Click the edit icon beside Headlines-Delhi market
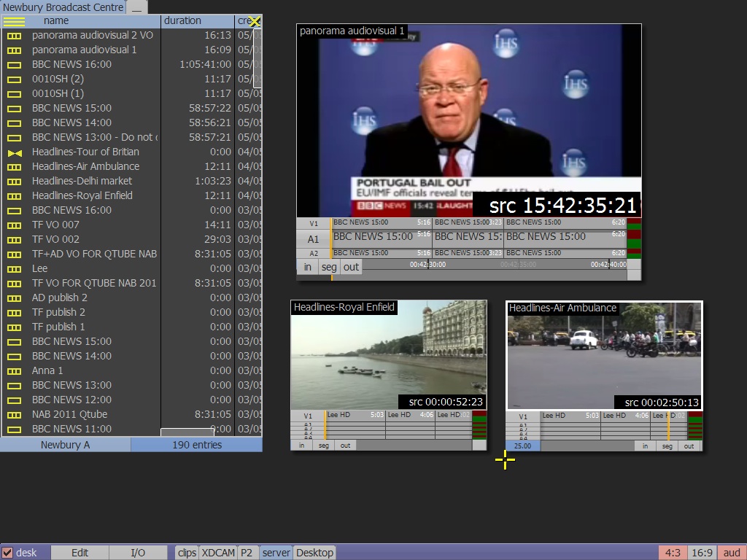Viewport: 747px width, 560px height. coord(15,182)
